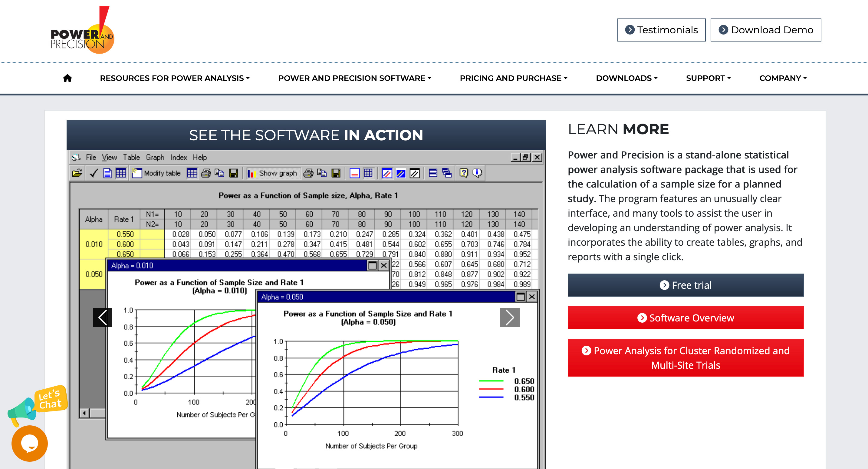Select the Alpha 0.050 yellow cell

94,274
